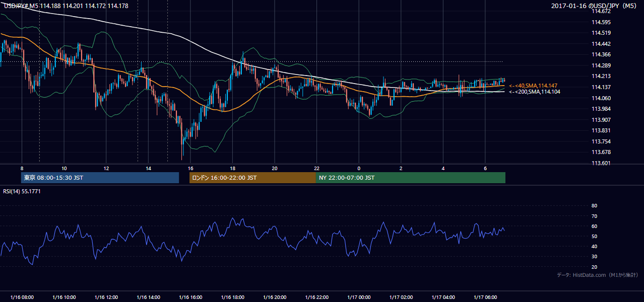The image size is (644, 302).
Task: Click price axis value 113.601
Action: coord(601,163)
